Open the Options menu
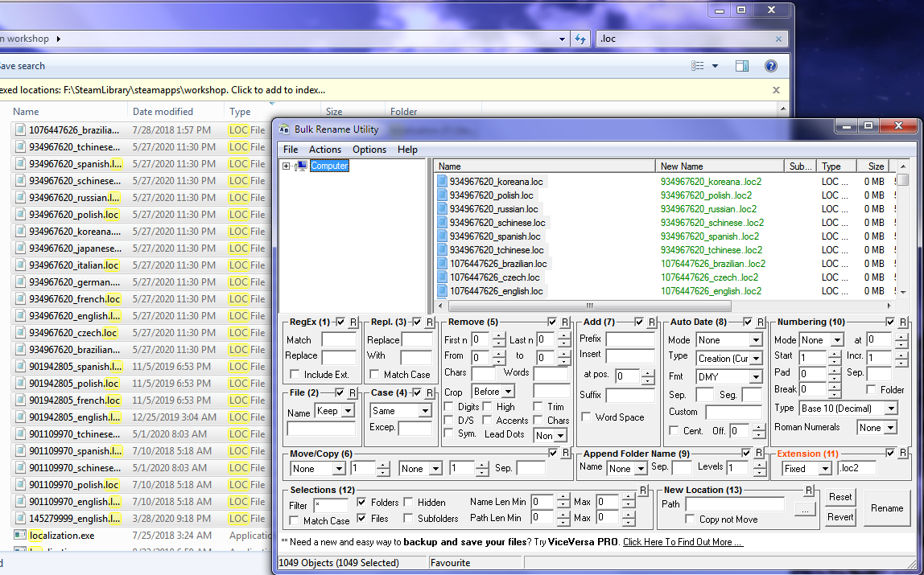This screenshot has height=575, width=924. point(369,150)
